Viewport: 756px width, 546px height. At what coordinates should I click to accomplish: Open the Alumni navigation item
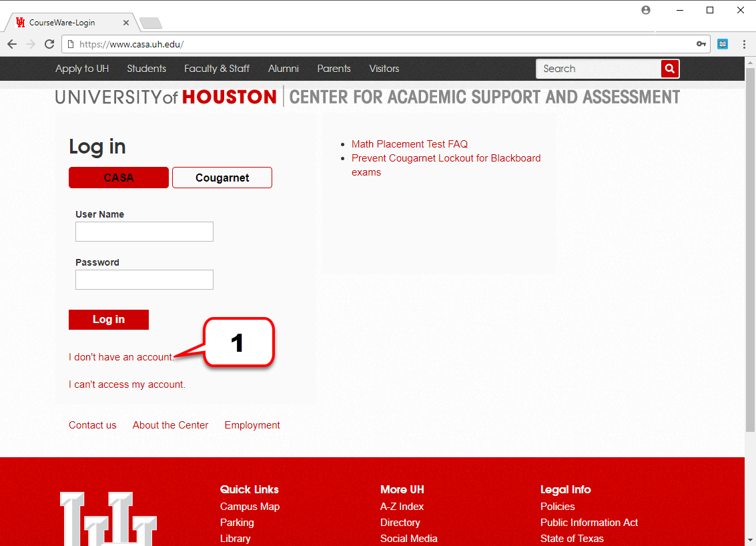(x=284, y=69)
